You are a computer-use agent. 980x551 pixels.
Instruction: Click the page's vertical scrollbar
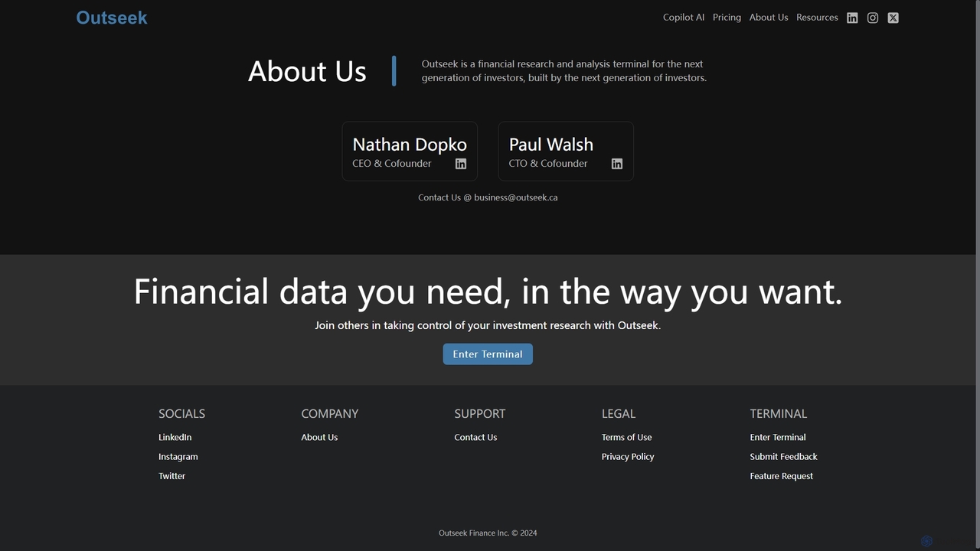tap(978, 275)
